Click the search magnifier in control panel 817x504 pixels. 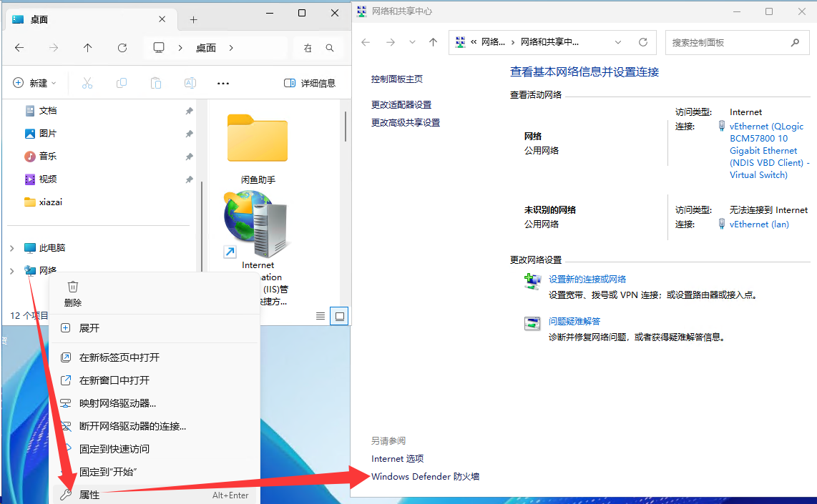pyautogui.click(x=795, y=42)
